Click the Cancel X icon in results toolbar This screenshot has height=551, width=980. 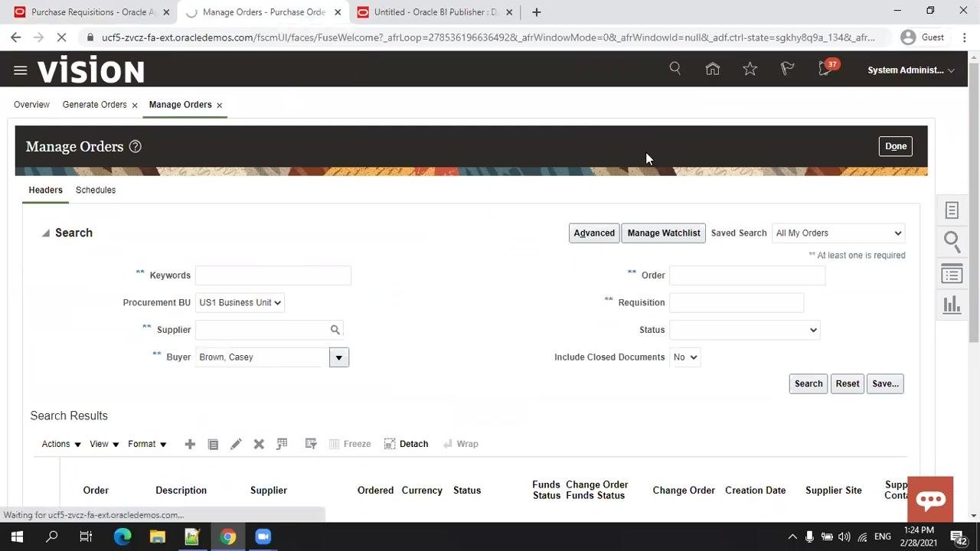[259, 444]
